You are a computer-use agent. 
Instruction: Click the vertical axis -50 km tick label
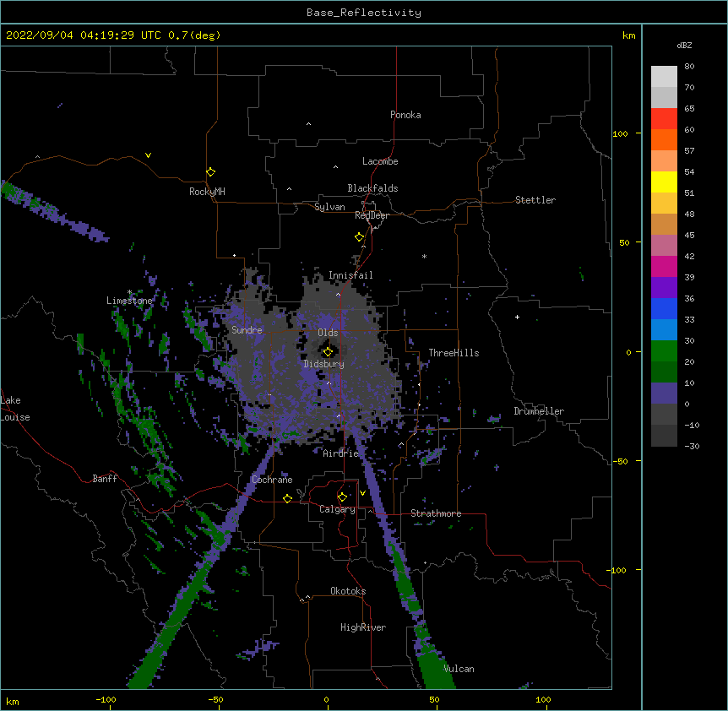point(620,461)
